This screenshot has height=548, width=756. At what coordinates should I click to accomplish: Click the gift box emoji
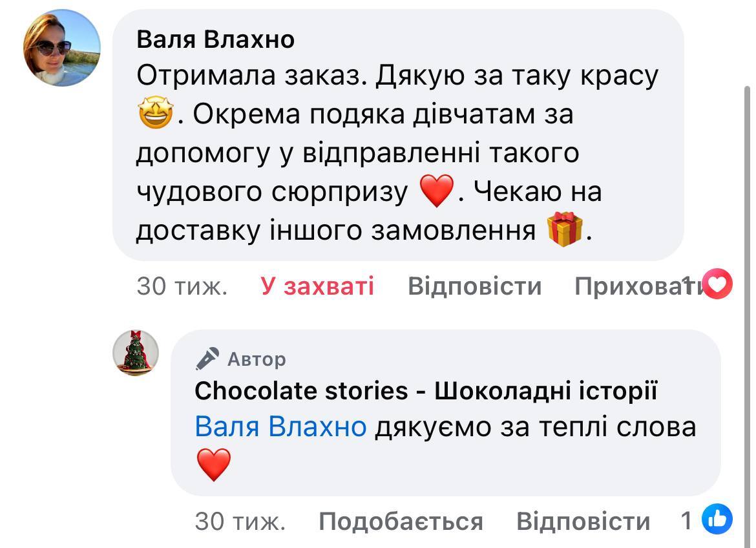click(x=565, y=229)
